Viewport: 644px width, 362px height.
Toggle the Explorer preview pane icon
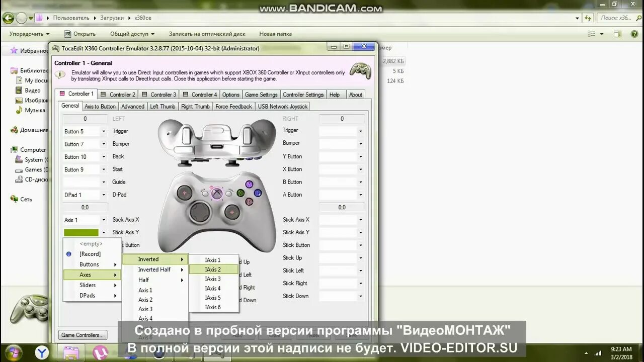[617, 34]
